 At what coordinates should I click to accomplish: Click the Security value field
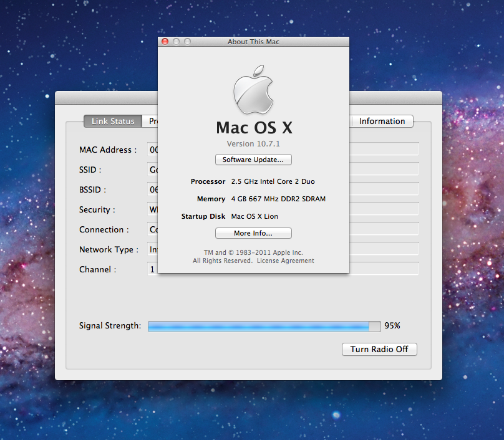[152, 209]
